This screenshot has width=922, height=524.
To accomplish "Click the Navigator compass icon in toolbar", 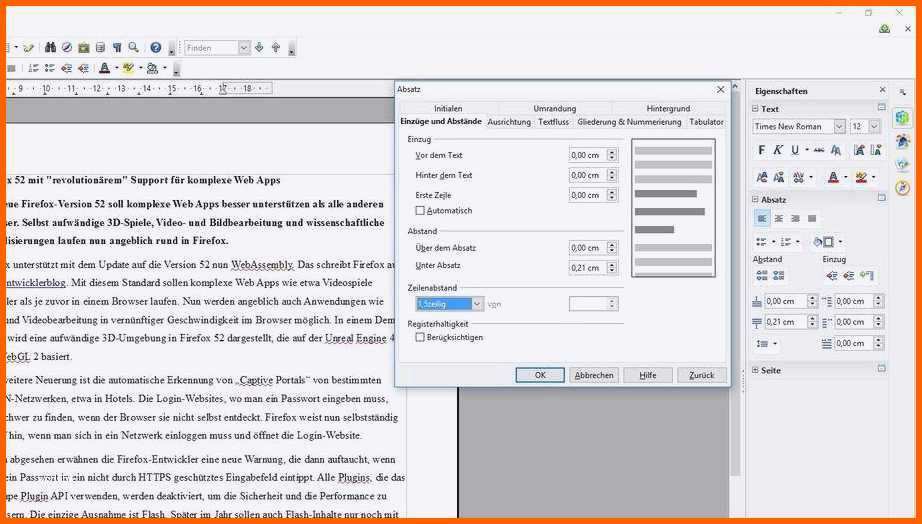I will [x=67, y=48].
